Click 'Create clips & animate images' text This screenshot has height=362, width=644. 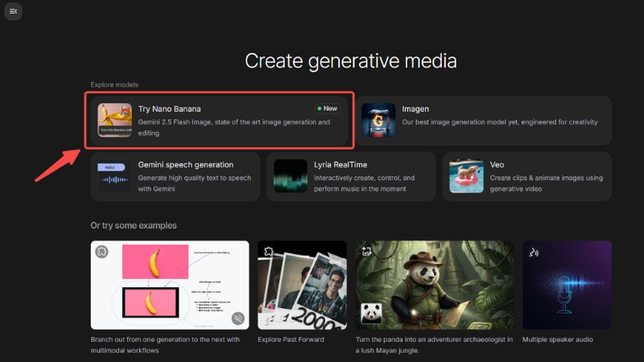pyautogui.click(x=547, y=183)
